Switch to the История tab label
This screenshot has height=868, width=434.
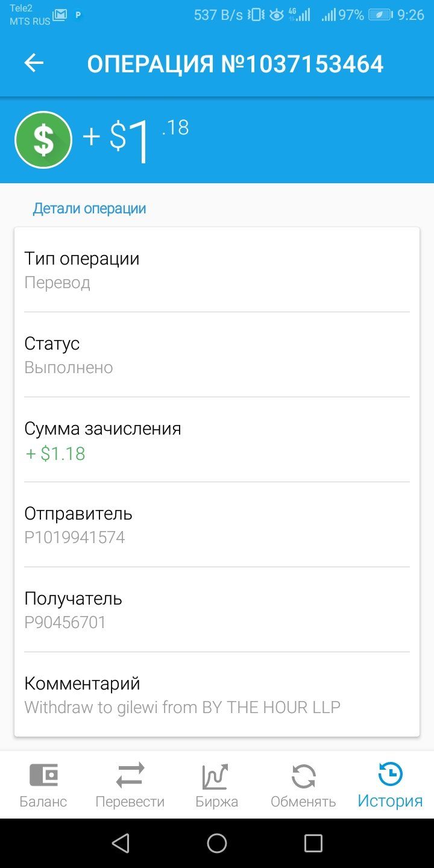point(390,801)
